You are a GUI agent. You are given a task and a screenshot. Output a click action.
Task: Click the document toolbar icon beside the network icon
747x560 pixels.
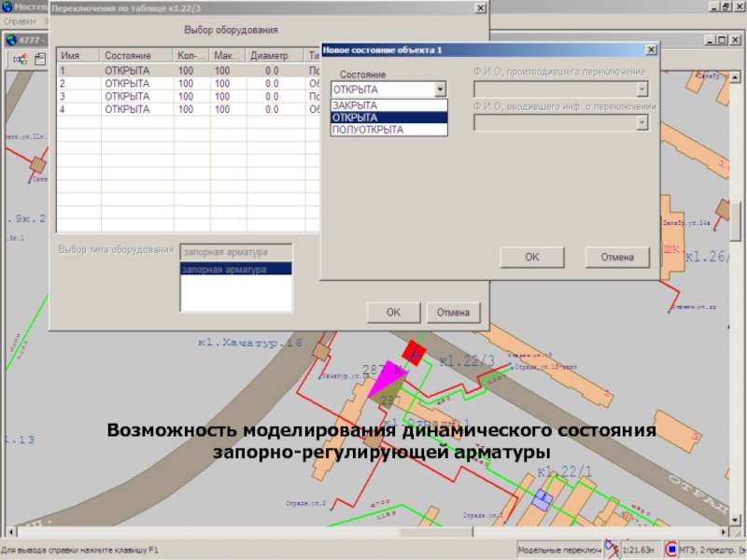(39, 60)
